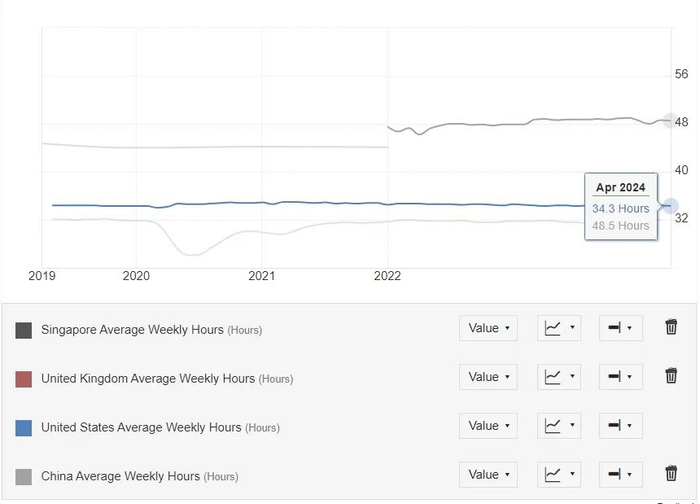Open Value dropdown for Singapore series
The height and width of the screenshot is (504, 700).
(488, 328)
